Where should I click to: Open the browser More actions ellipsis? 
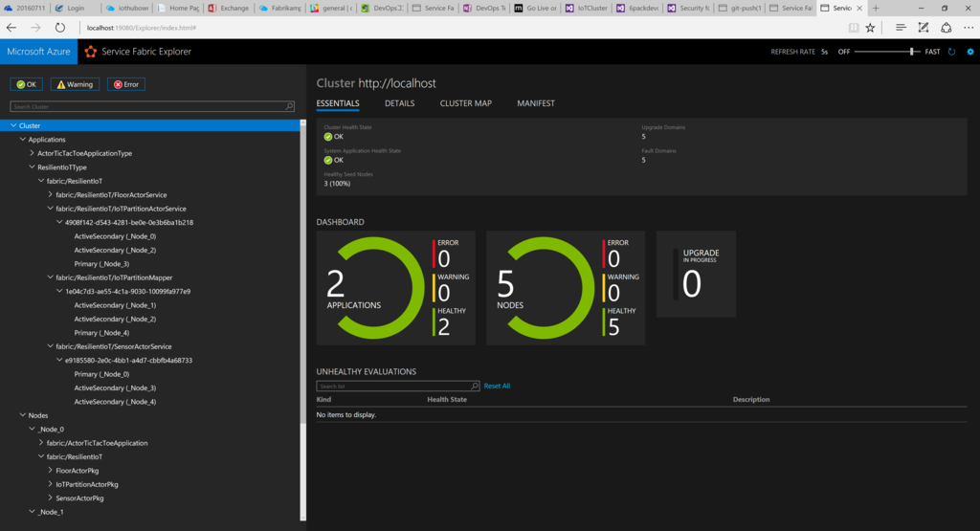pos(969,28)
